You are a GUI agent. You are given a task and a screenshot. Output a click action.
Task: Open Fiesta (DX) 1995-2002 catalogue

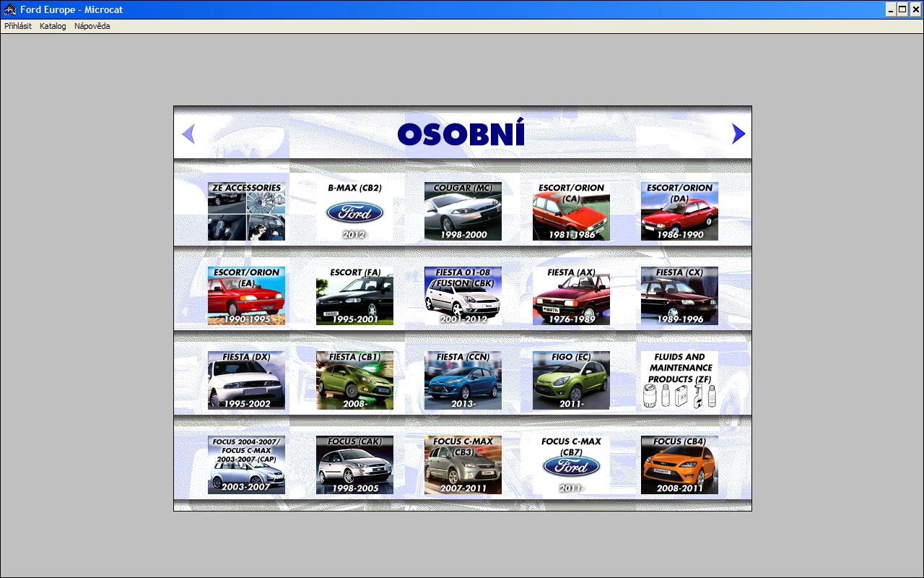click(246, 380)
